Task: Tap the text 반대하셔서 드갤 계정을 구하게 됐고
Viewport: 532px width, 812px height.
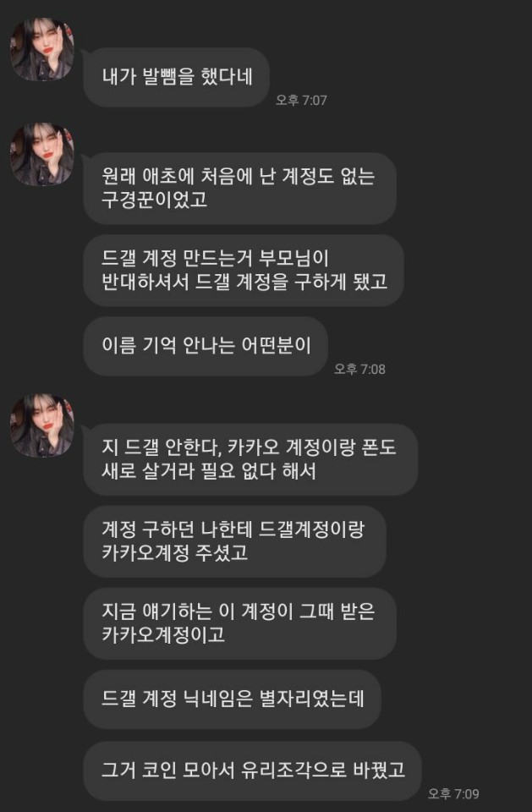Action: coord(244,281)
